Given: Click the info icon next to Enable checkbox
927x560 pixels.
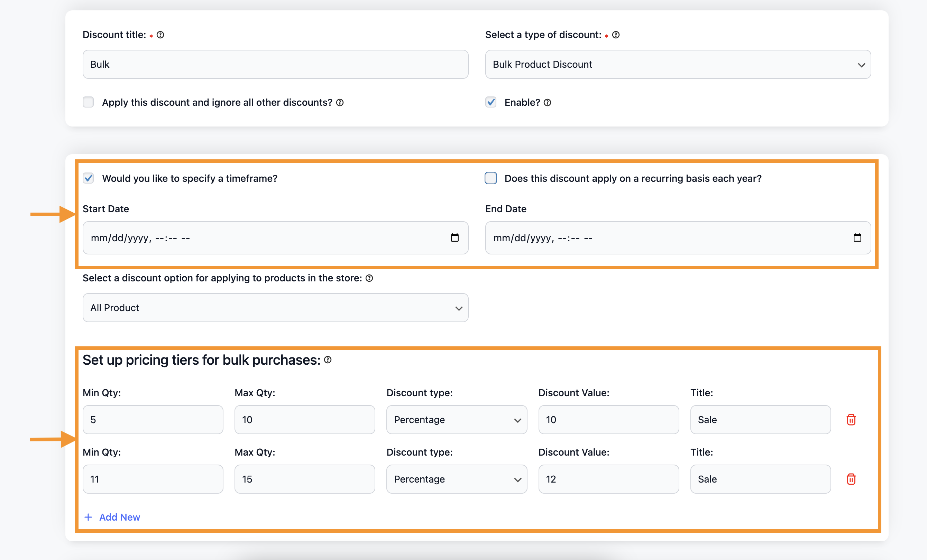Looking at the screenshot, I should [x=546, y=102].
